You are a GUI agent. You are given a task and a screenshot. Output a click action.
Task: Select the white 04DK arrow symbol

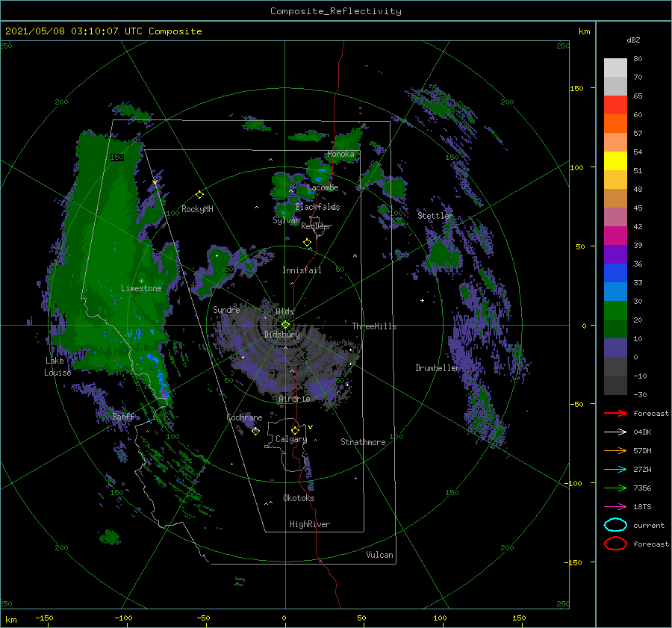click(x=615, y=432)
